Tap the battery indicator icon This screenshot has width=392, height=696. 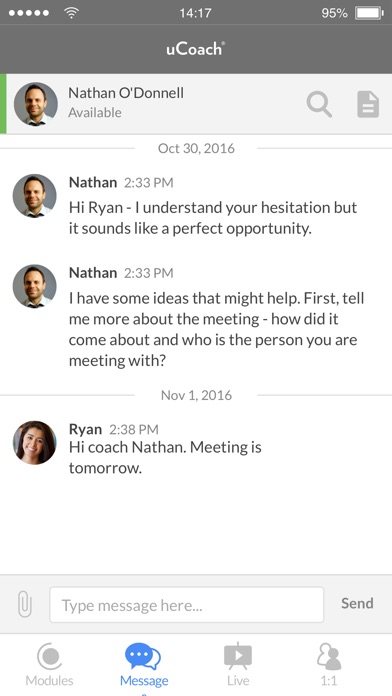[x=369, y=13]
